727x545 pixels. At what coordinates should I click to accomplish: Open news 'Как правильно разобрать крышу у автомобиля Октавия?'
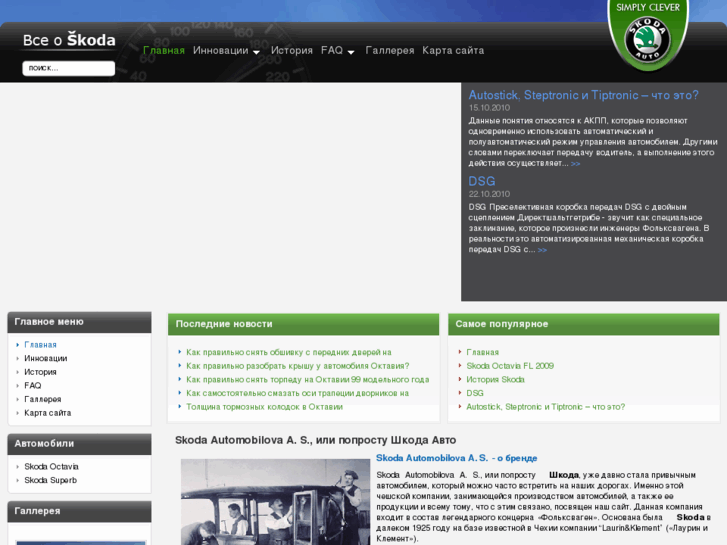coord(298,366)
